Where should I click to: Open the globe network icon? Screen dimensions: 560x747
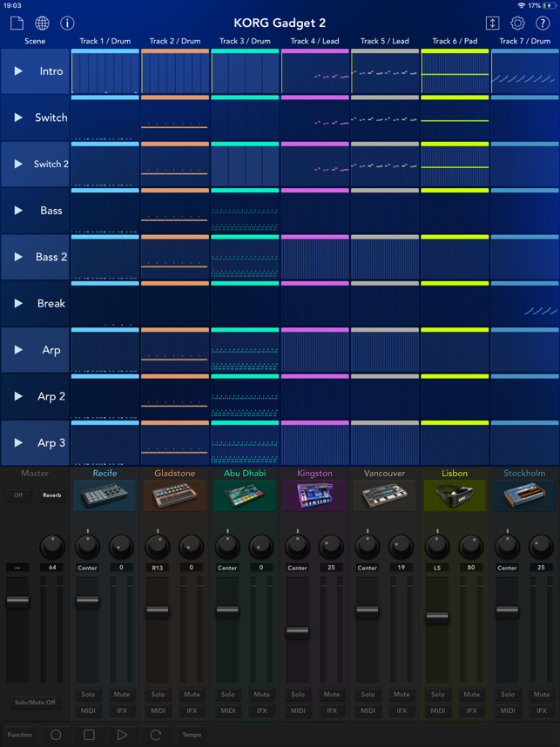42,23
